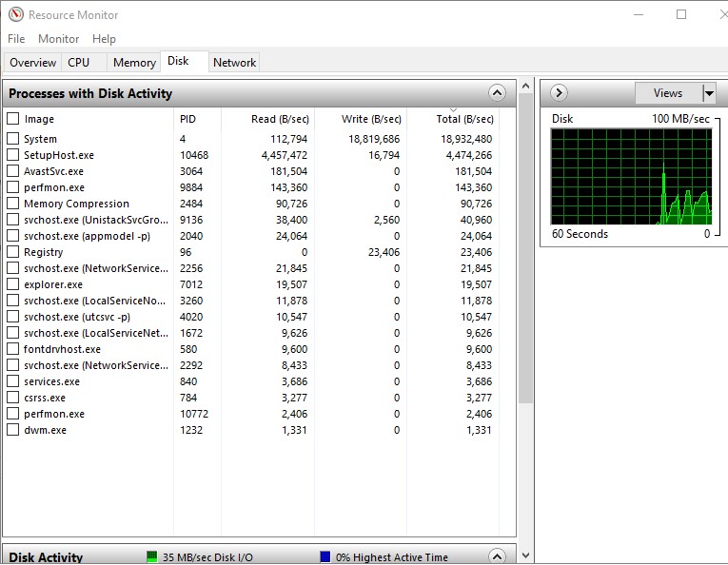Click PID 2292 cell
This screenshot has height=565, width=728.
point(191,365)
